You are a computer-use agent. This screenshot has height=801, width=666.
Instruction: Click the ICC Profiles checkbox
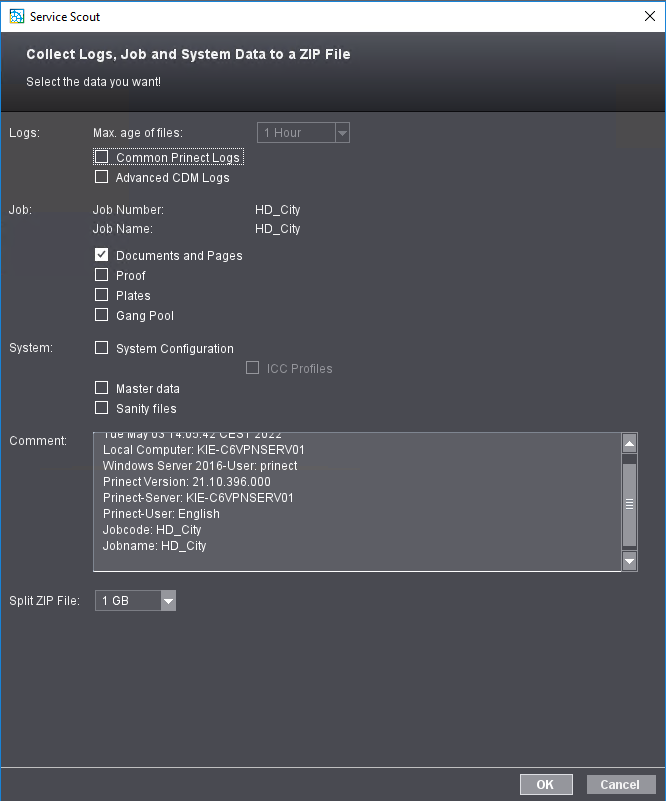tap(252, 368)
